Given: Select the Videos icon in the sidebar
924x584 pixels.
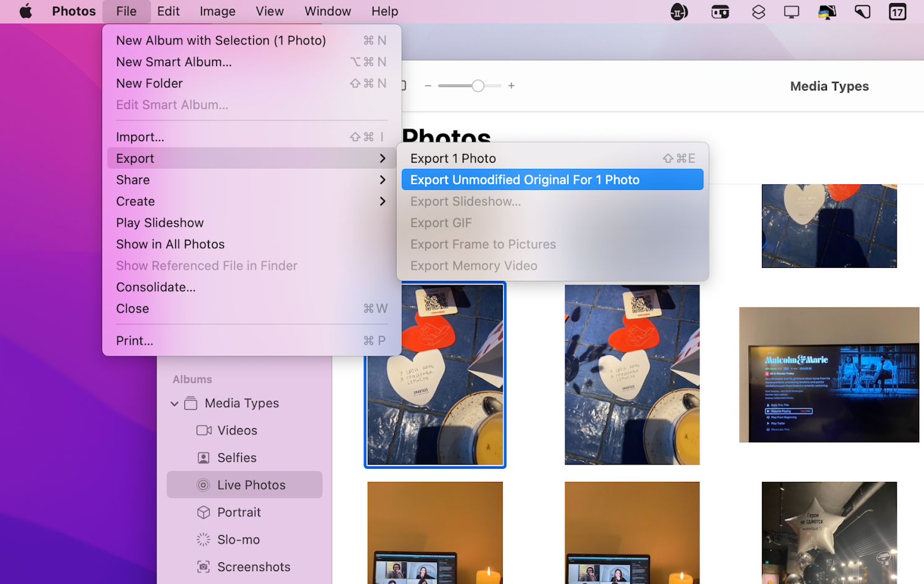Looking at the screenshot, I should point(203,430).
